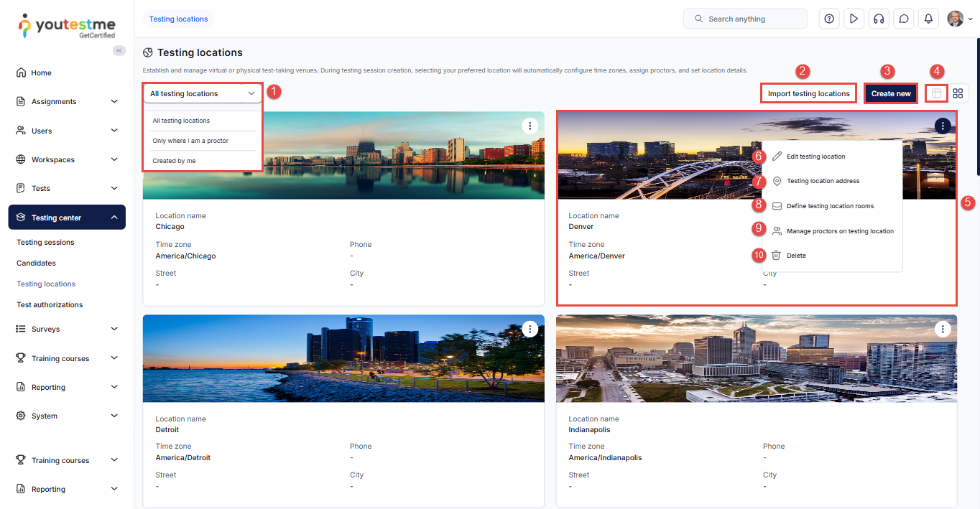The image size is (980, 509).
Task: Expand the Tests sidebar chevron
Action: (114, 188)
